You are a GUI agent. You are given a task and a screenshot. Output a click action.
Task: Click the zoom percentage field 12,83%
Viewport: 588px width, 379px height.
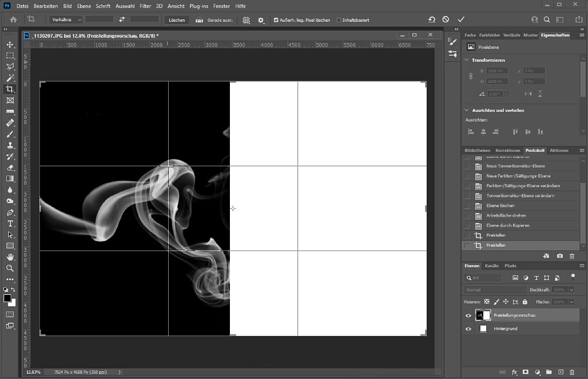33,373
